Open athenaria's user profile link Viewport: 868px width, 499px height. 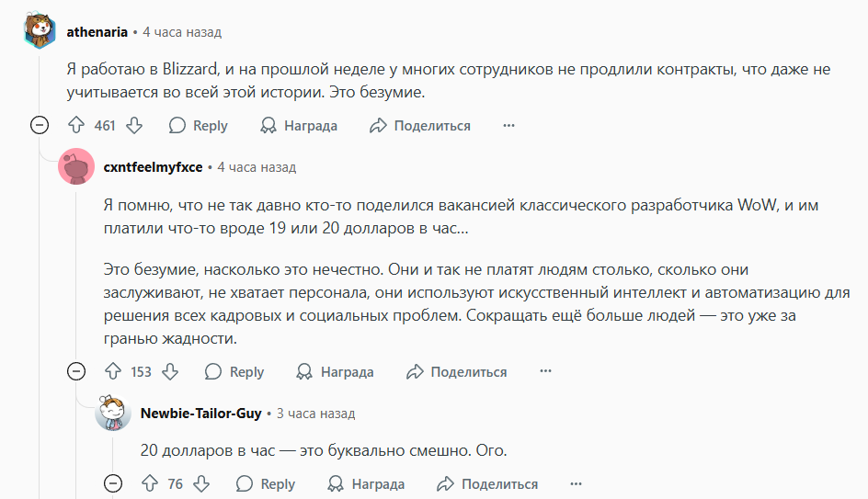pos(97,32)
